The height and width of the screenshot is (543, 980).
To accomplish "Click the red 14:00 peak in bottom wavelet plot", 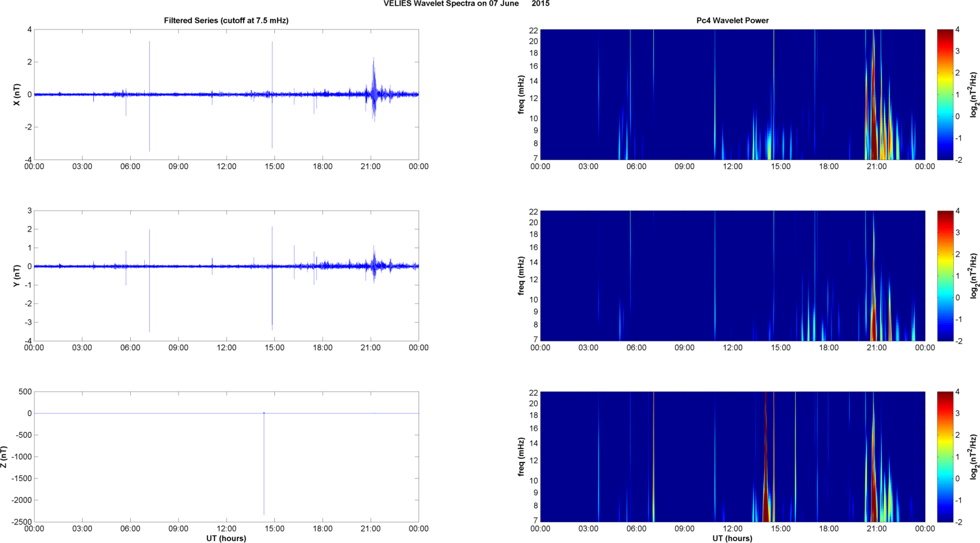I will [766, 504].
